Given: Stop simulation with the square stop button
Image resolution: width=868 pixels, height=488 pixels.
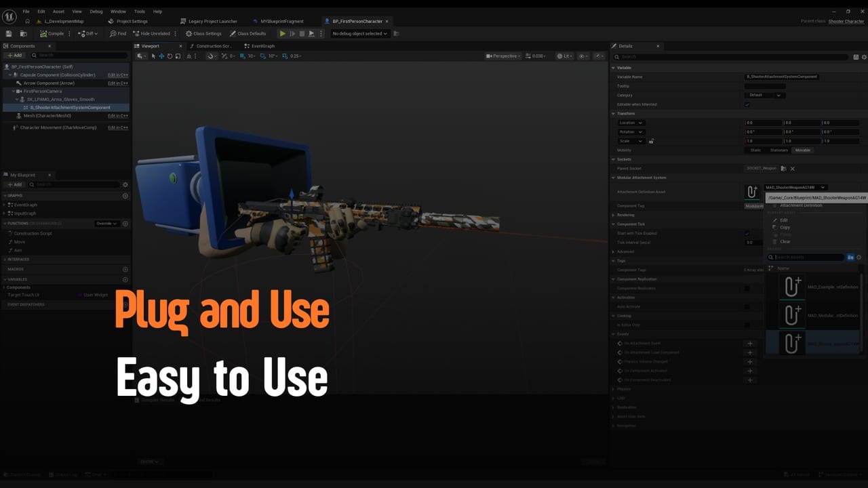Looking at the screenshot, I should click(x=302, y=33).
